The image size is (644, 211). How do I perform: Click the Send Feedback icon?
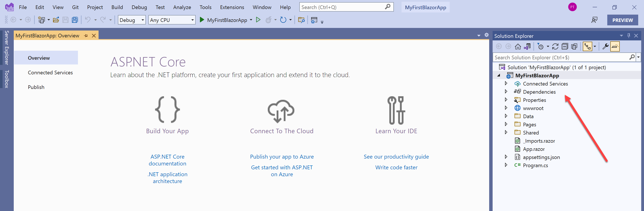594,20
